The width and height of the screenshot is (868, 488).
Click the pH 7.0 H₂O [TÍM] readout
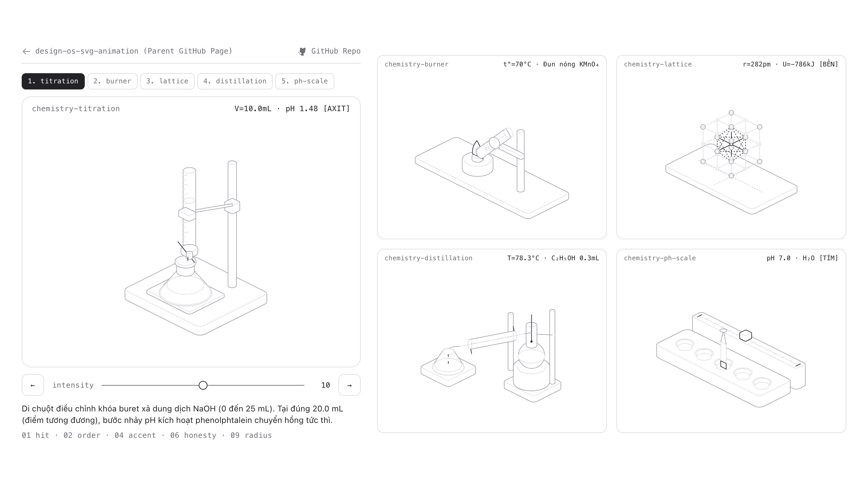pyautogui.click(x=803, y=258)
